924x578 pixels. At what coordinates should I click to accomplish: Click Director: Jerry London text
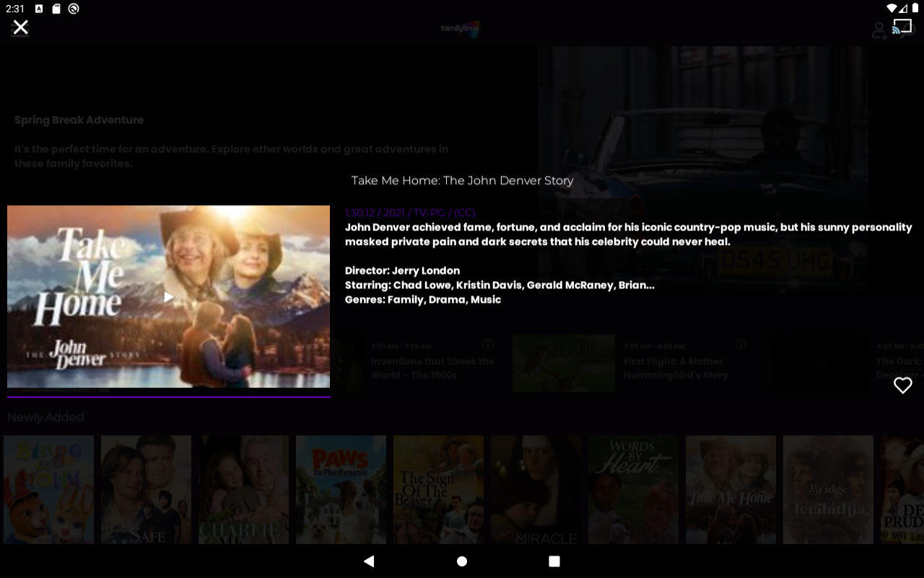point(402,270)
